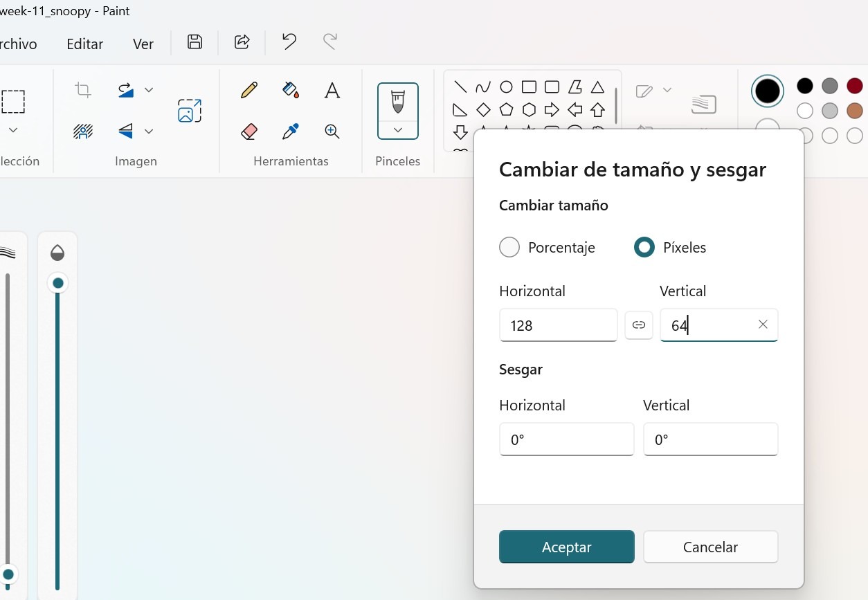The image size is (868, 600).
Task: Pick the slanted polygon shape
Action: pyautogui.click(x=575, y=87)
